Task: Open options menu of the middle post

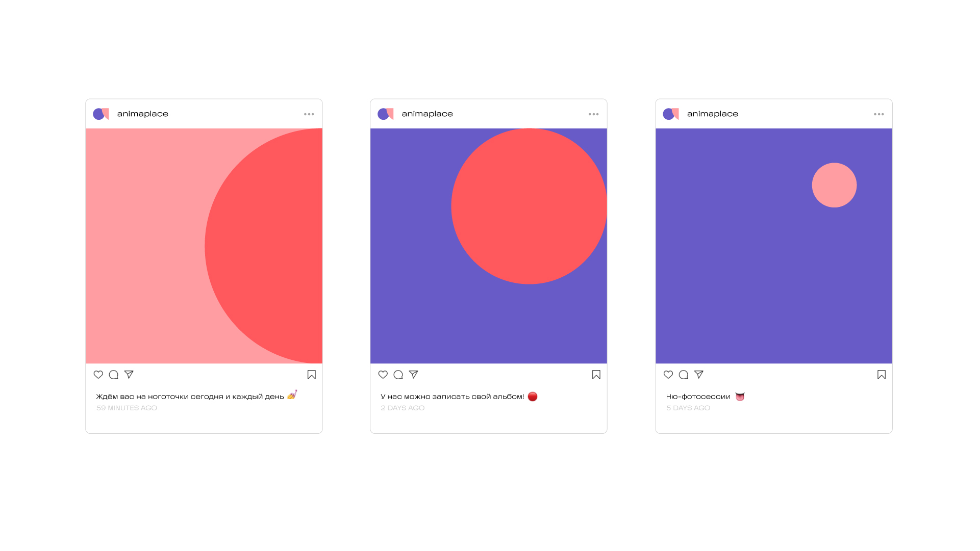Action: coord(594,114)
